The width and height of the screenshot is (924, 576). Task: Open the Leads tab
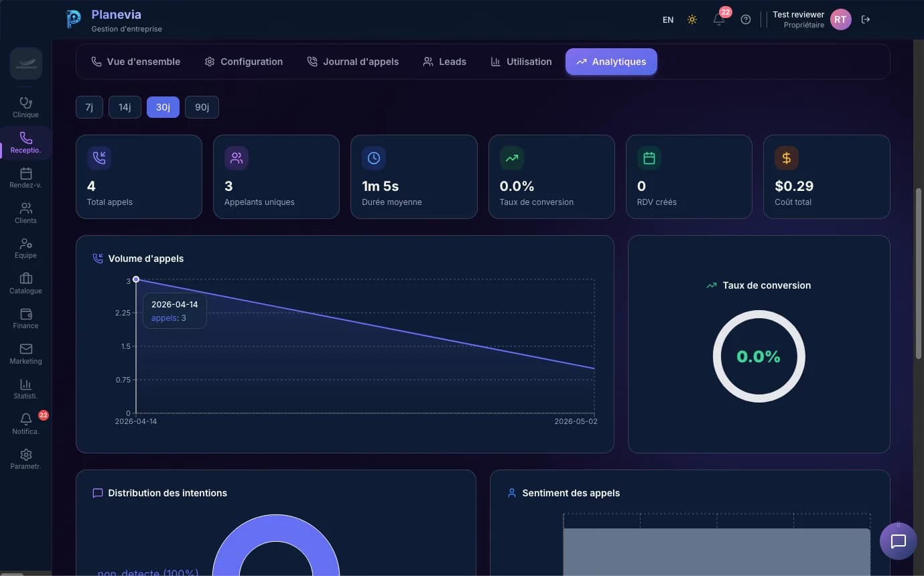tap(444, 62)
